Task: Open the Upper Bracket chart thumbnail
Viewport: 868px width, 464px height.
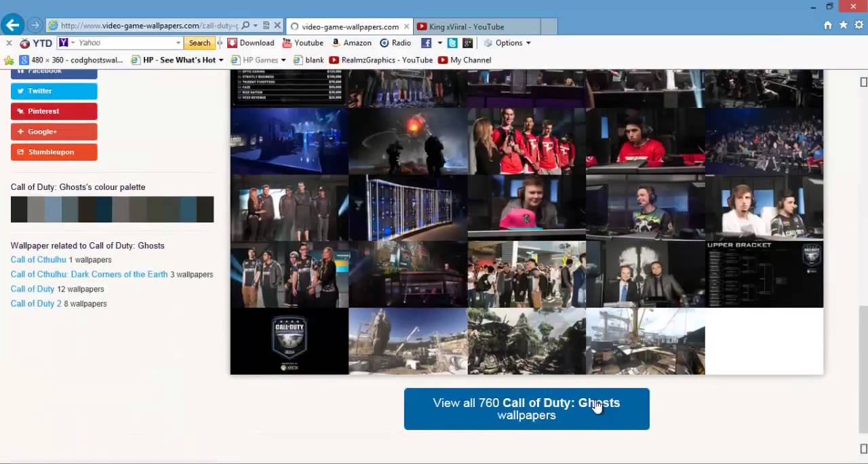Action: point(764,275)
